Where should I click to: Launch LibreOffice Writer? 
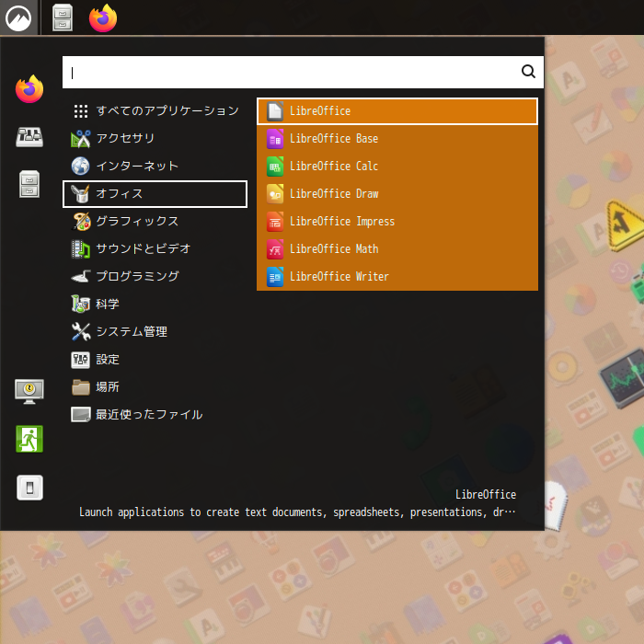(x=397, y=276)
